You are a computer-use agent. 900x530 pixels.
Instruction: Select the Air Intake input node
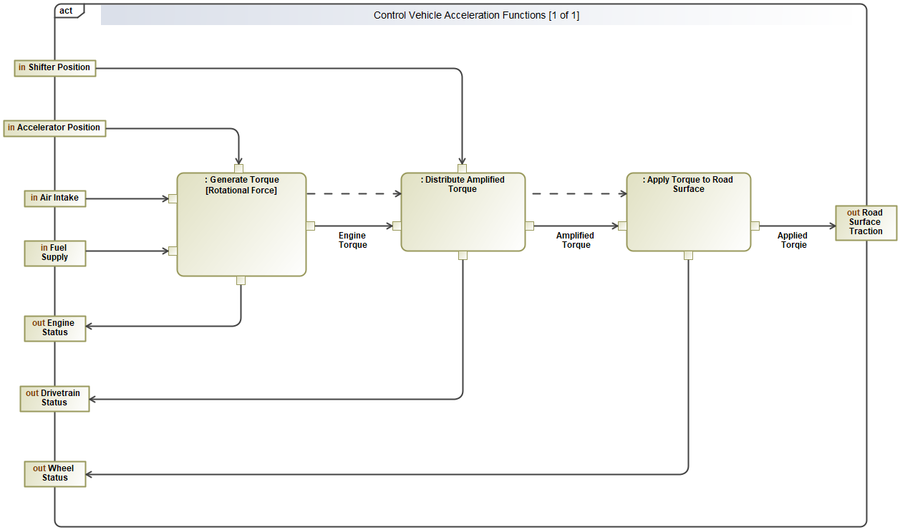[x=54, y=198]
